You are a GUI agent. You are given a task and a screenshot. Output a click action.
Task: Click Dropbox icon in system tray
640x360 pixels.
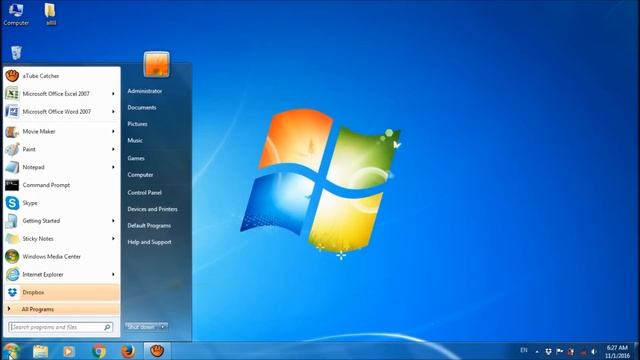(x=548, y=351)
